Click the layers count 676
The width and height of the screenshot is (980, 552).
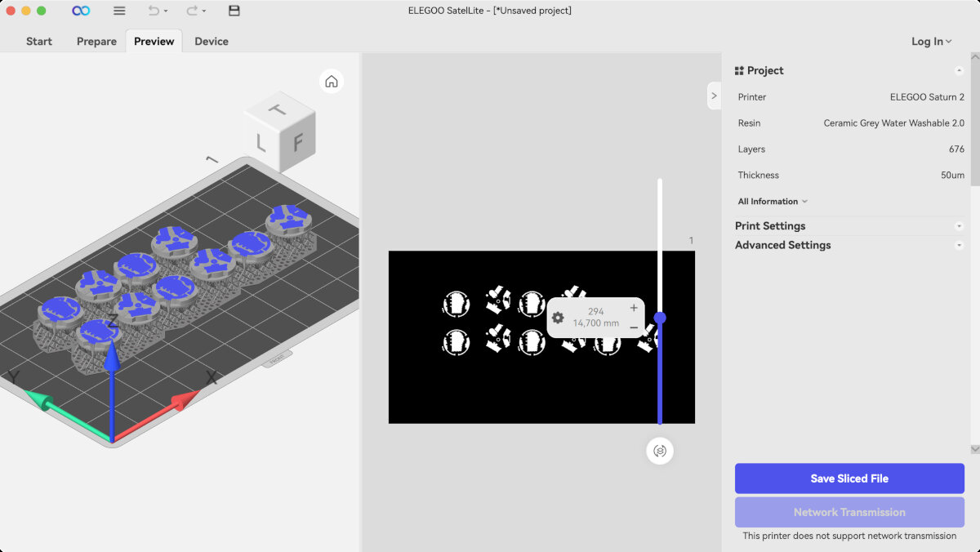(957, 149)
